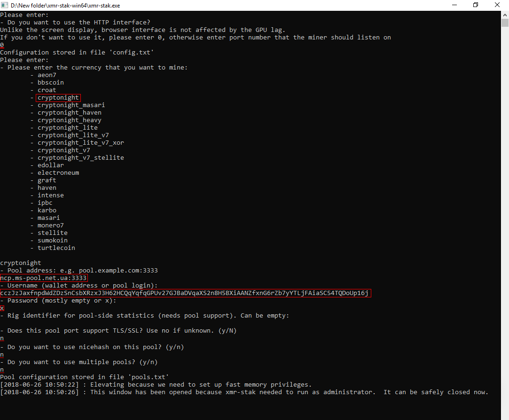509x420 pixels.
Task: Click the 'x' password entry
Action: [2, 308]
